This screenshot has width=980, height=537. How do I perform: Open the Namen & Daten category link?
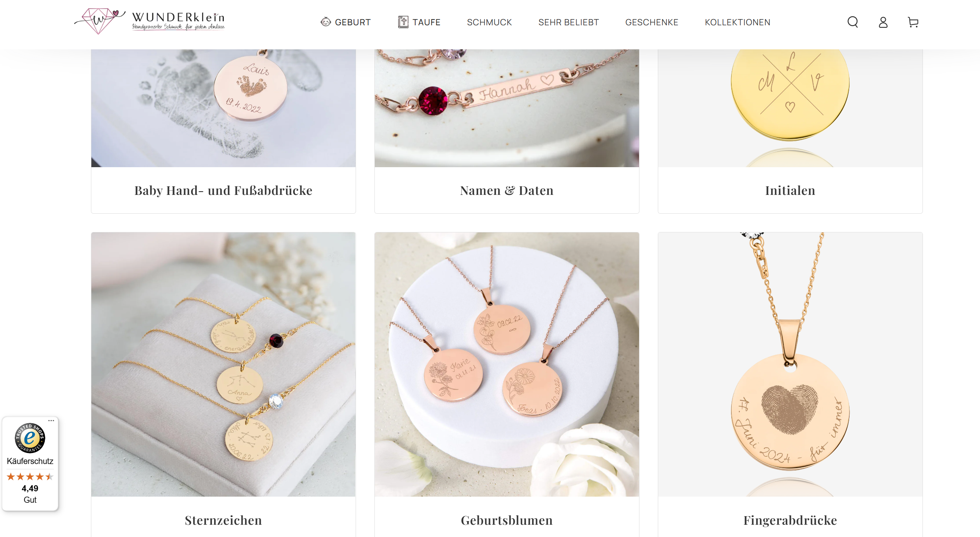click(x=507, y=190)
